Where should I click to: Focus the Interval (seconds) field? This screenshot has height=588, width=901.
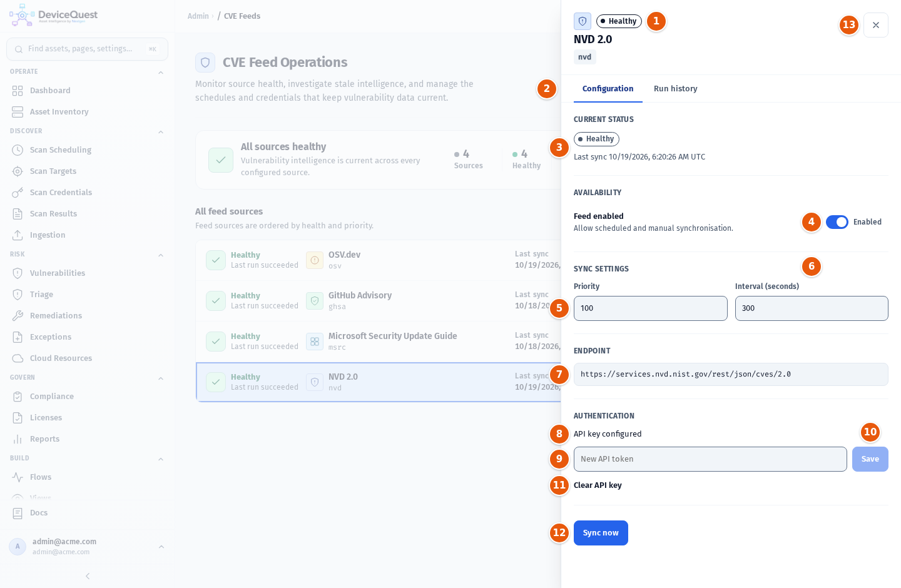(x=812, y=308)
